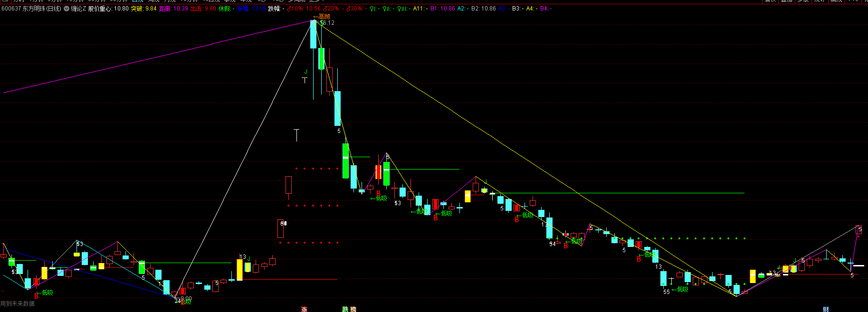Click the red 出击 9.60 indicator label

tap(203, 9)
